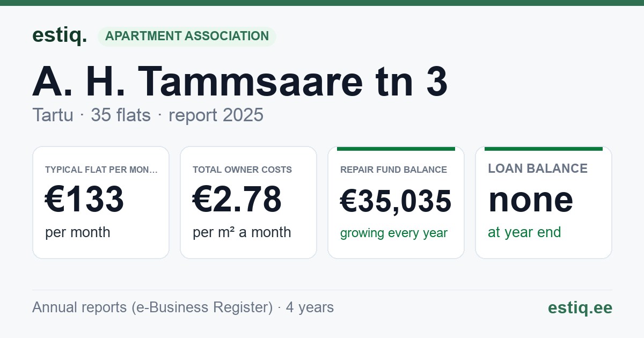Click the LOAN BALANCE label
This screenshot has height=338, width=644.
[x=538, y=168]
